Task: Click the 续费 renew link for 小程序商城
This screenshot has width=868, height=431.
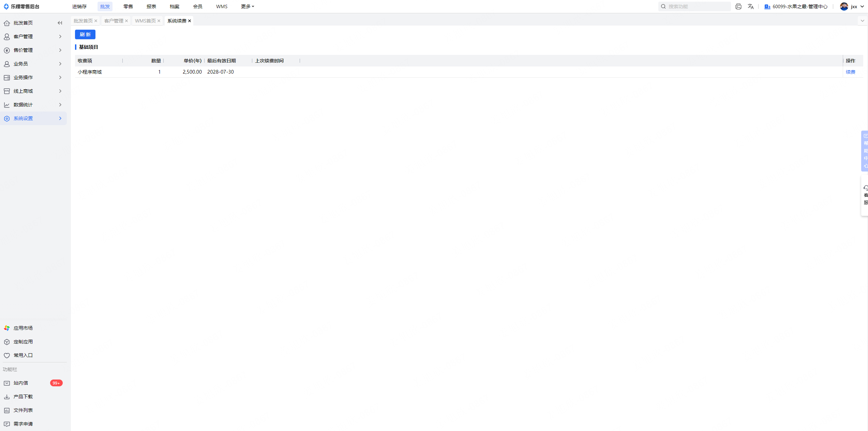Action: [850, 72]
